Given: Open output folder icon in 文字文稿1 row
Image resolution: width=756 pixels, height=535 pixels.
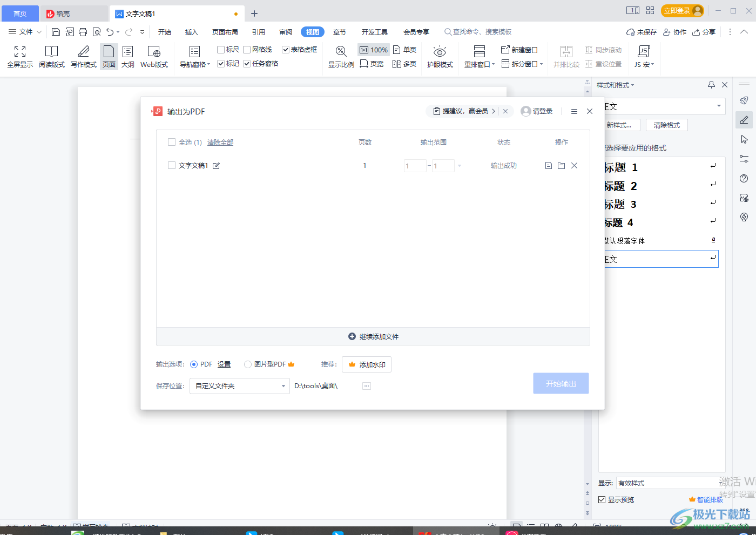Looking at the screenshot, I should click(562, 166).
